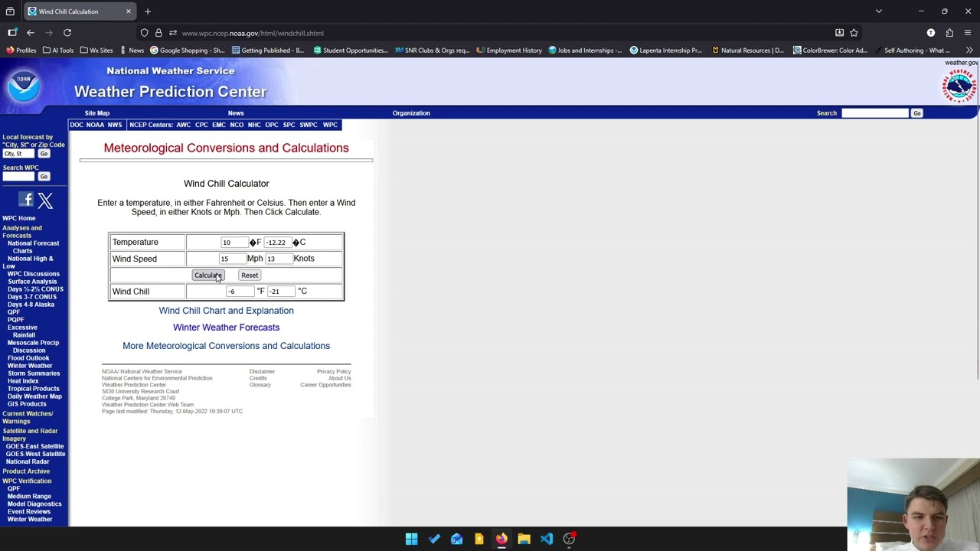Image resolution: width=980 pixels, height=551 pixels.
Task: Open Visual Studio Code from the taskbar
Action: (546, 539)
